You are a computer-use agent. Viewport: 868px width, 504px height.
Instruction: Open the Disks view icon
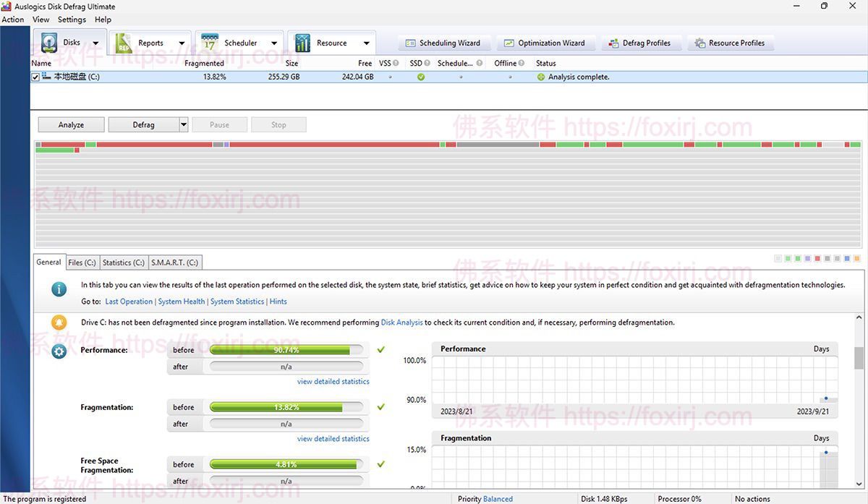point(48,42)
